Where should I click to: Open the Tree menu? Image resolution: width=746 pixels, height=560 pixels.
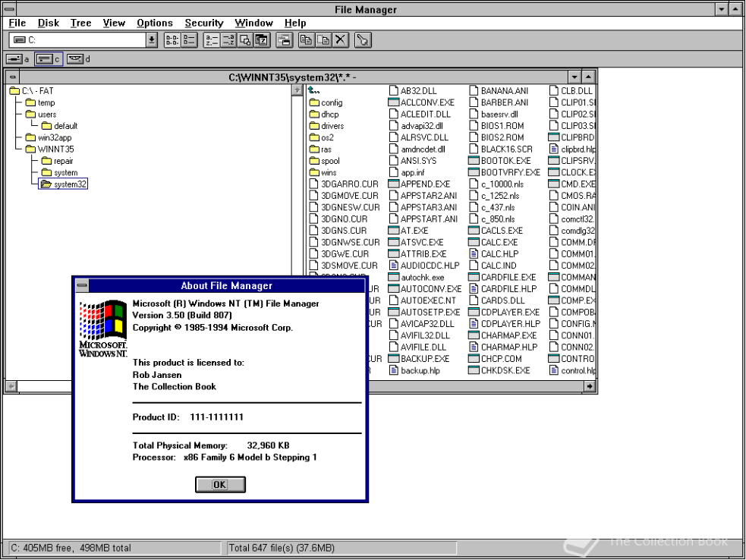[81, 23]
